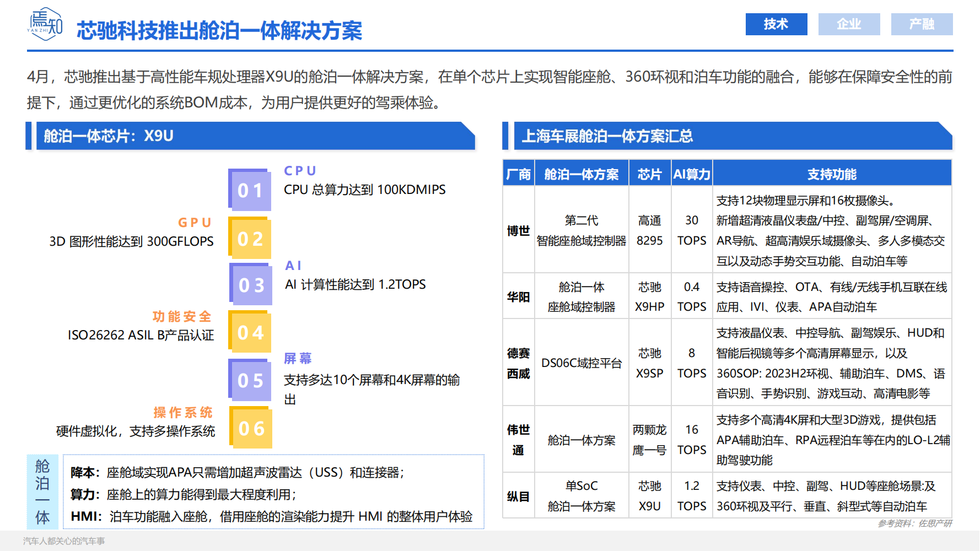Image resolution: width=980 pixels, height=551 pixels.
Task: Click the vertical 舱泊一体 label box
Action: click(x=43, y=491)
